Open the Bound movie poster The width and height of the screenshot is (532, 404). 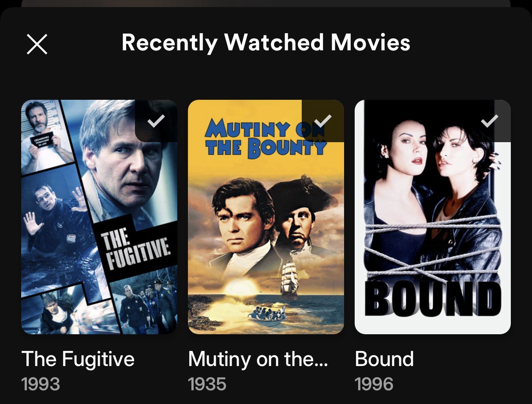pos(433,217)
